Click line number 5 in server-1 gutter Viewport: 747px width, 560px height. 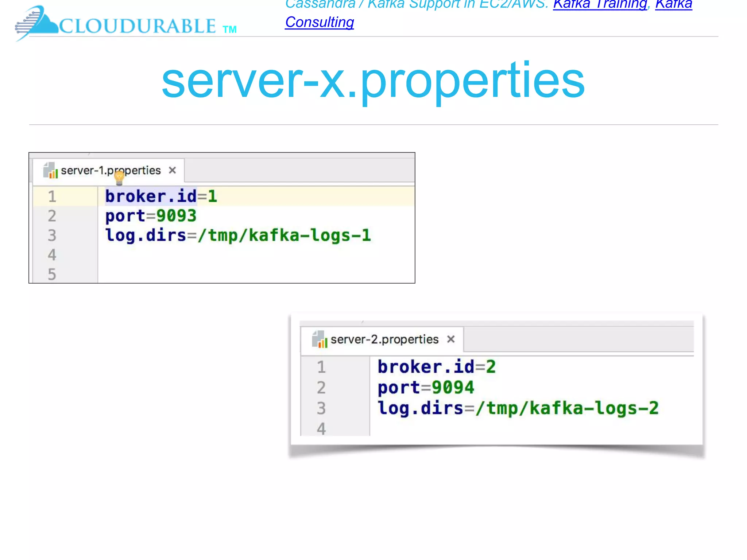(52, 274)
